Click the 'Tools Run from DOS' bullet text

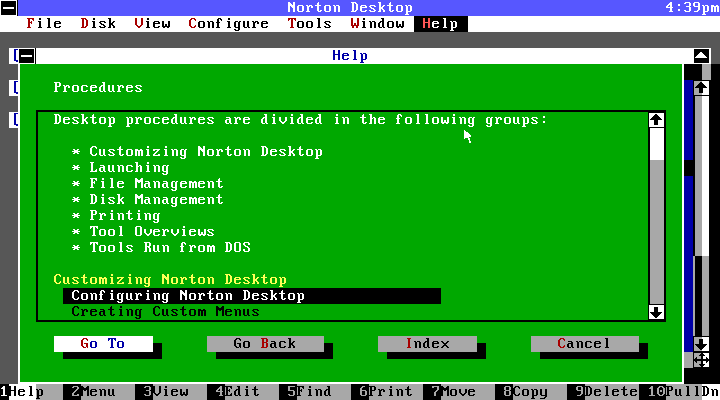pos(170,248)
